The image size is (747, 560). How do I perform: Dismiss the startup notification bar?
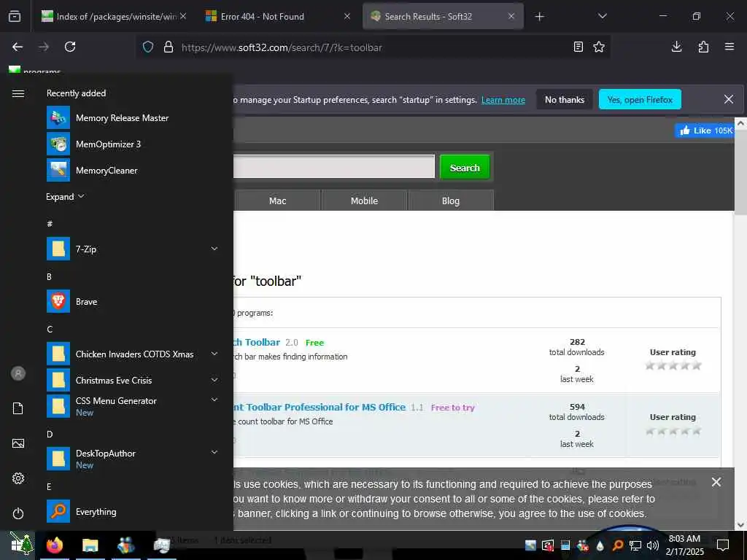coord(729,99)
